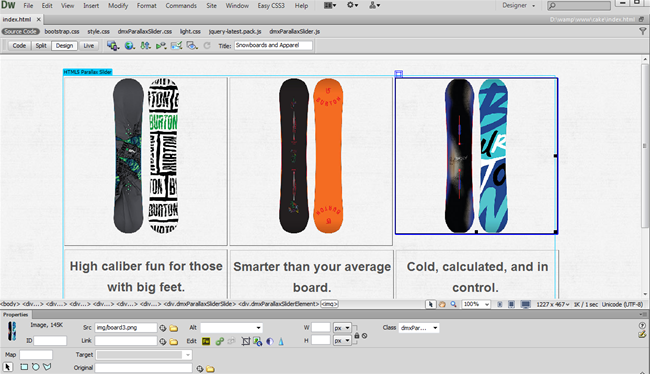Click Edit in Fireworks icon

pos(206,341)
